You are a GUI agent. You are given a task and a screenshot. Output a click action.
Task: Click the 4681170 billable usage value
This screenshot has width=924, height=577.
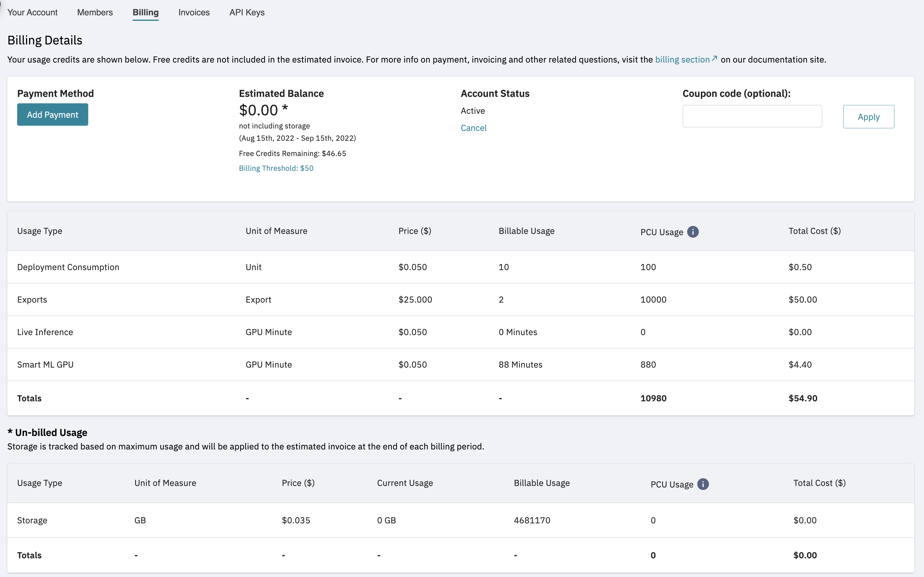click(532, 521)
